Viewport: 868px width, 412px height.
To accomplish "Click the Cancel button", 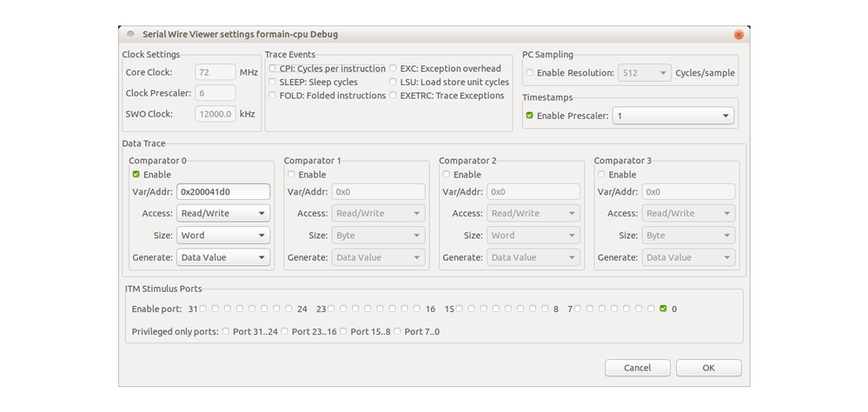I will 637,368.
